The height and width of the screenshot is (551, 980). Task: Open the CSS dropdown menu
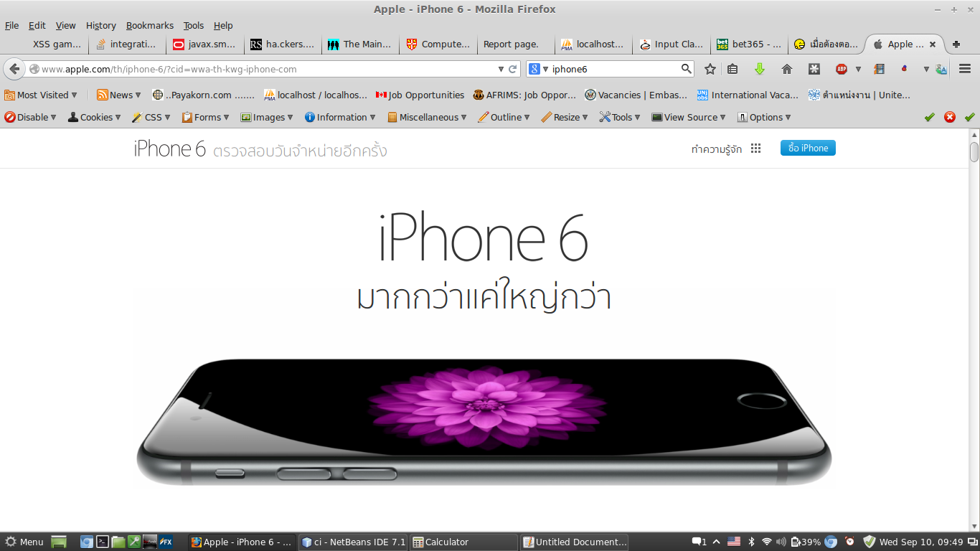click(x=151, y=117)
